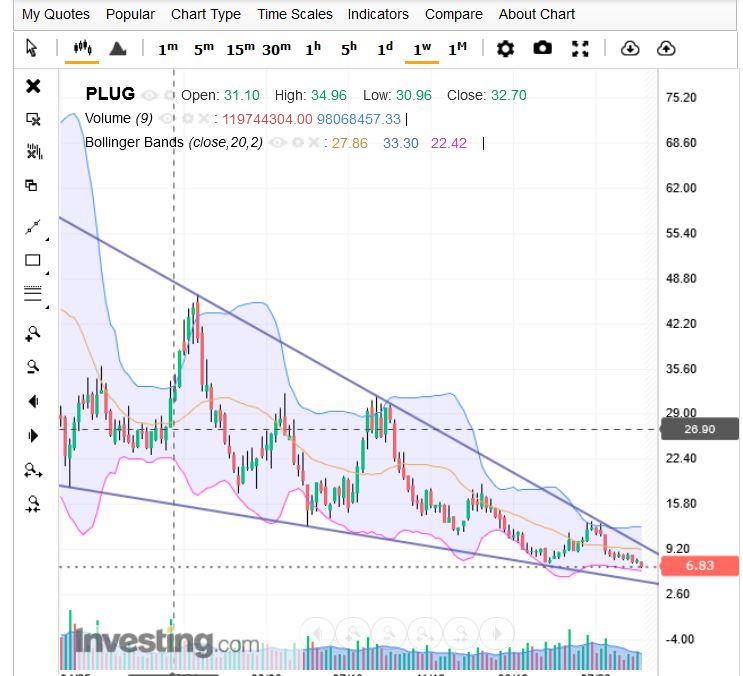Screen dimensions: 743x676
Task: Move chart left with arrow icon
Action: click(33, 402)
